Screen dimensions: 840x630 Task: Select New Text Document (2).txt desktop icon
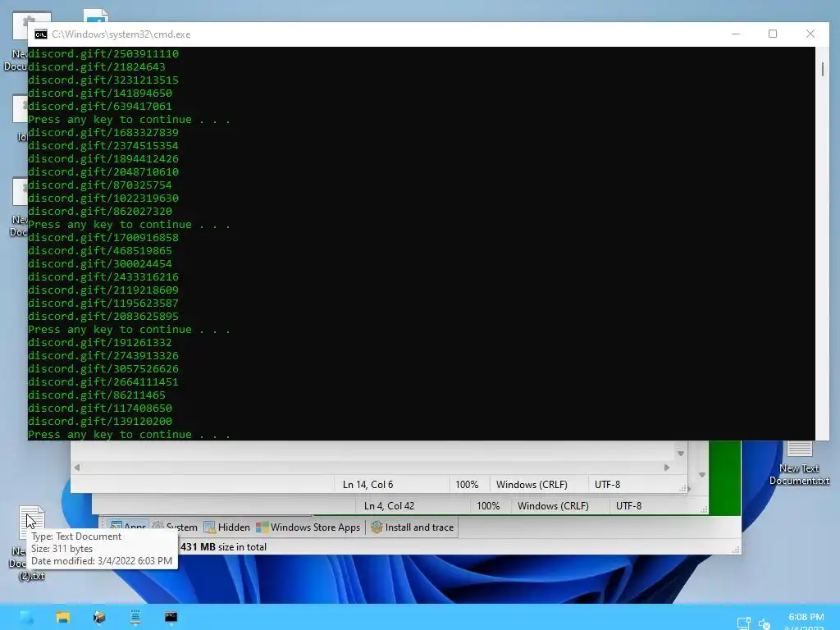click(x=31, y=543)
